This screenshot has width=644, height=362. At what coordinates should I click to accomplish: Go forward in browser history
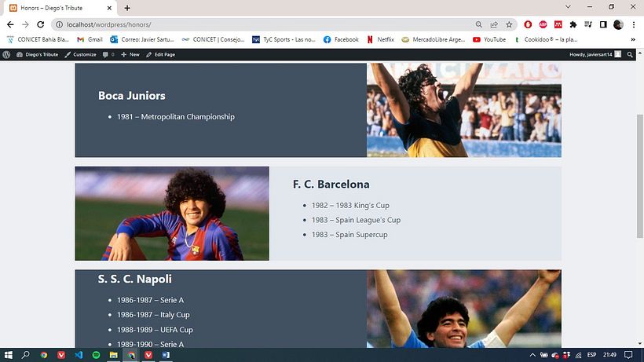click(x=25, y=24)
